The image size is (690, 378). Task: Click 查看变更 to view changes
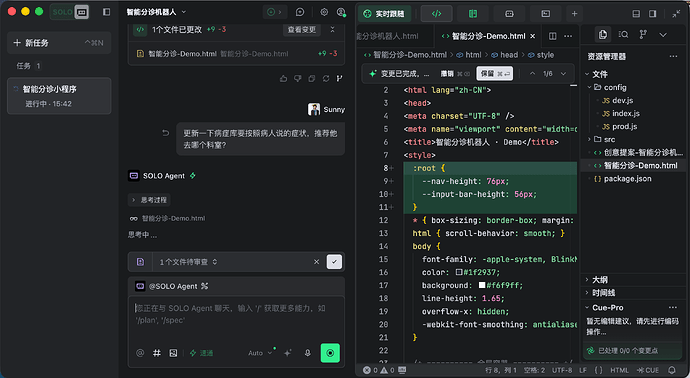[x=302, y=29]
